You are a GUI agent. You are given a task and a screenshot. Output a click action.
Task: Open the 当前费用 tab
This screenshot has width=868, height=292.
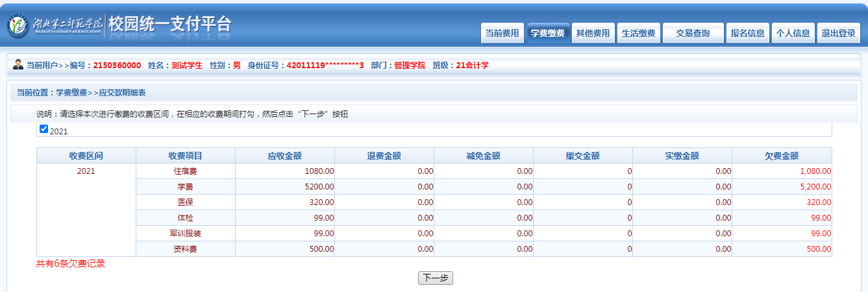point(502,33)
